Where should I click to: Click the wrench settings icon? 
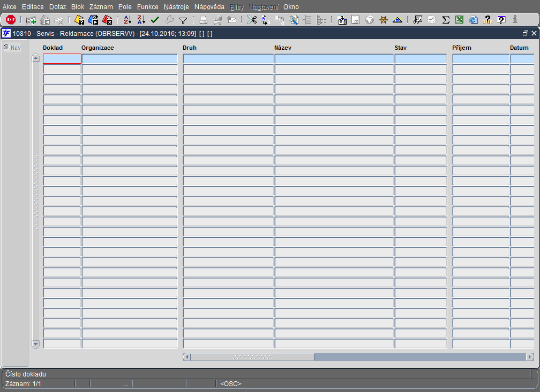(x=169, y=20)
